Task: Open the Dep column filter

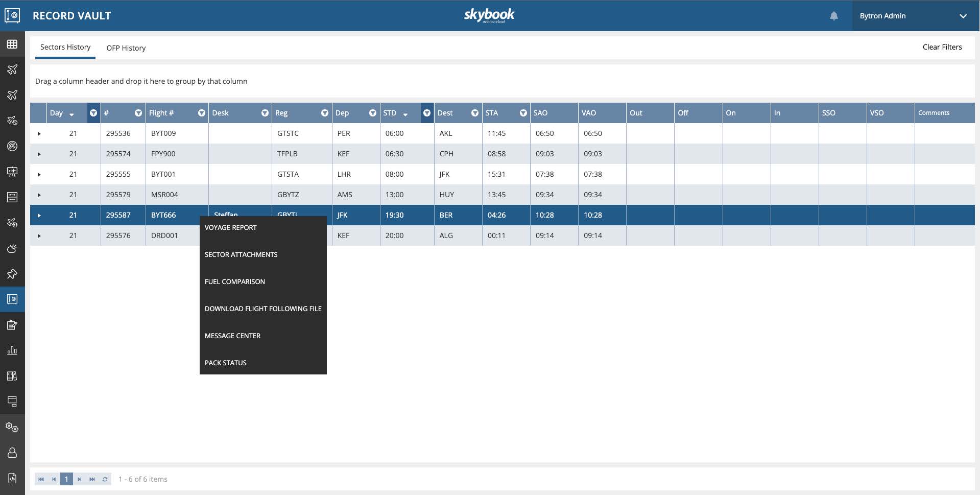Action: point(373,113)
